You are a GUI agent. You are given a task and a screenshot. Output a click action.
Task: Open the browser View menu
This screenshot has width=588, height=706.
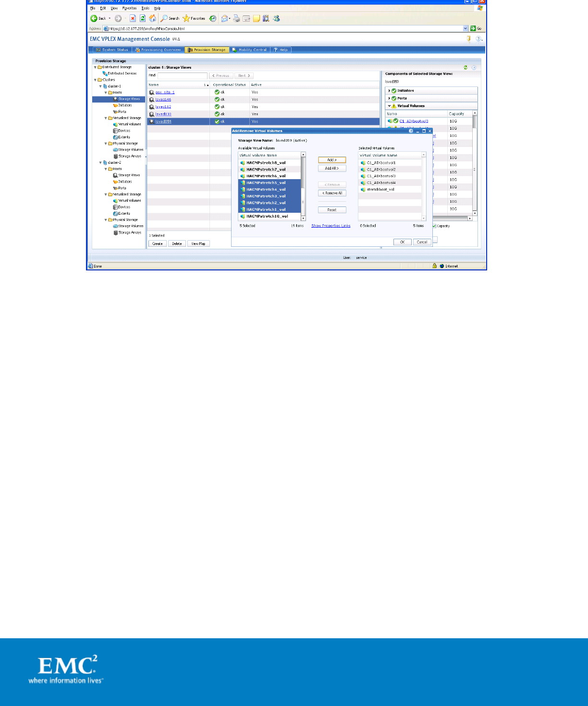pos(114,8)
